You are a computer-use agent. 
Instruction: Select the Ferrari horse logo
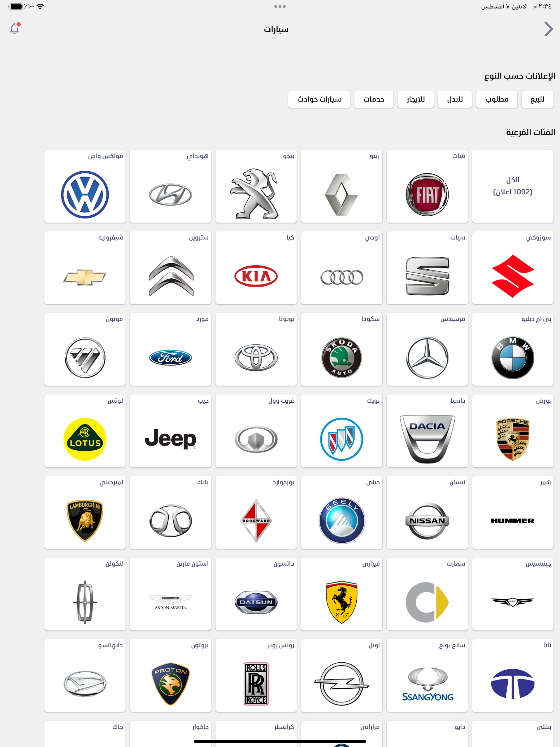[341, 602]
